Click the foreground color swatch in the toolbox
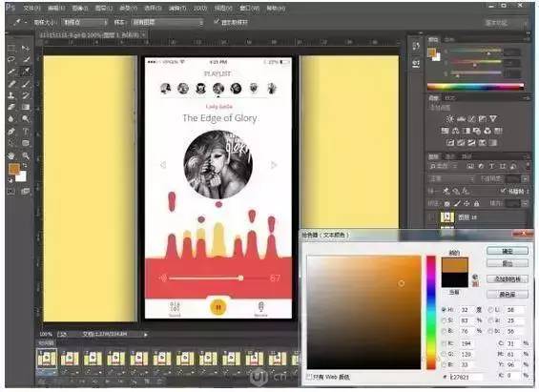539x392 pixels. [13, 169]
